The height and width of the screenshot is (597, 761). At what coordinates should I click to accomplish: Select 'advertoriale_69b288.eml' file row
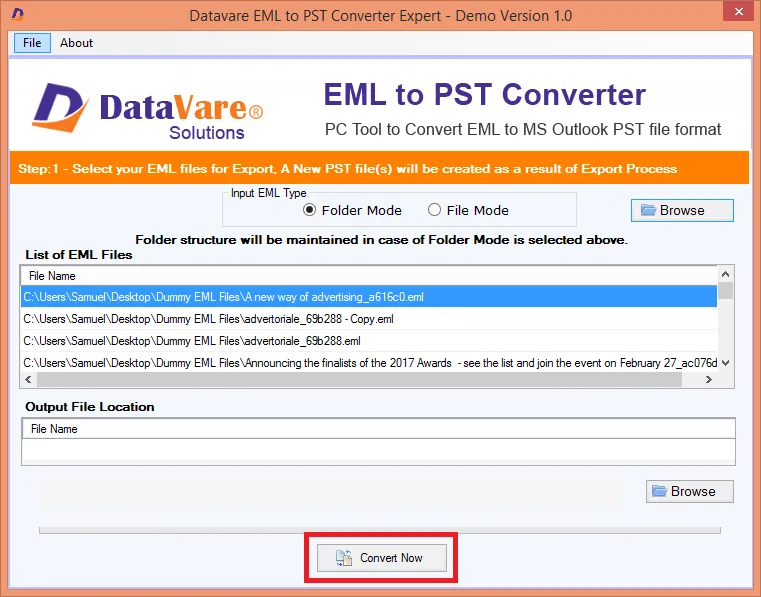(x=369, y=341)
